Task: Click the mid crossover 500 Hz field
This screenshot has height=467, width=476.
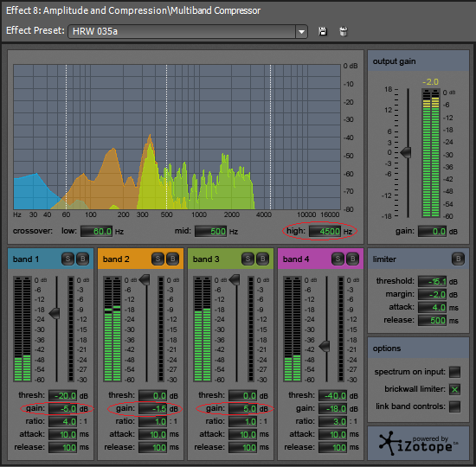Action: [x=211, y=231]
